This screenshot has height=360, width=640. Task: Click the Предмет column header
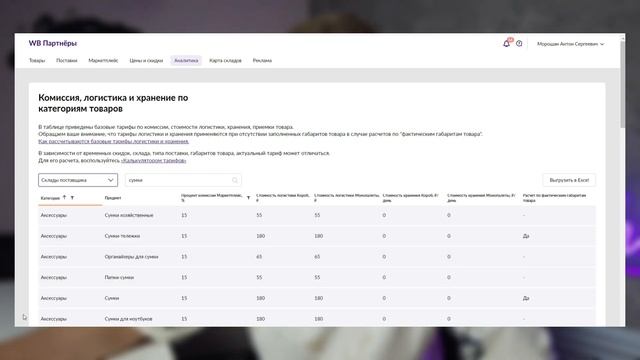click(113, 198)
